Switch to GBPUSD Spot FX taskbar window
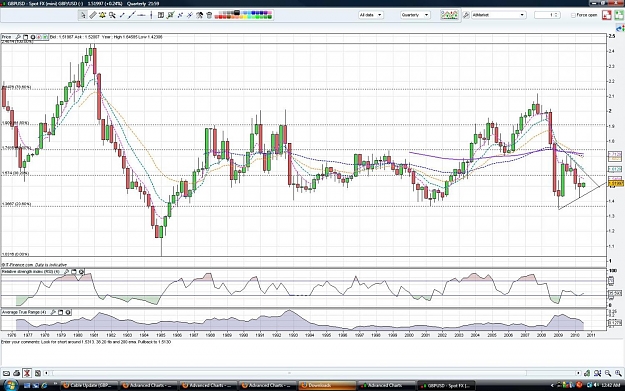 pos(446,385)
